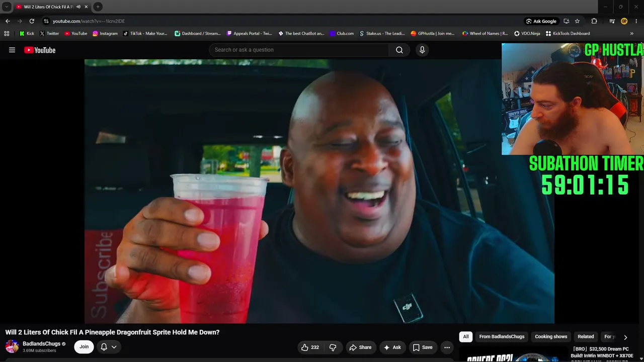644x362 pixels.
Task: Open the best ChatBot bookmark
Action: pyautogui.click(x=301, y=34)
